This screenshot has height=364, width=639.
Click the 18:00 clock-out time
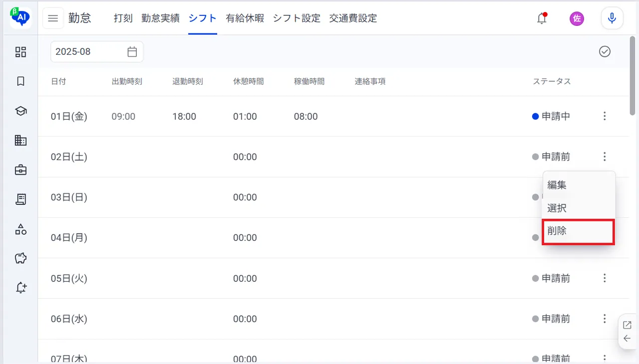click(184, 116)
